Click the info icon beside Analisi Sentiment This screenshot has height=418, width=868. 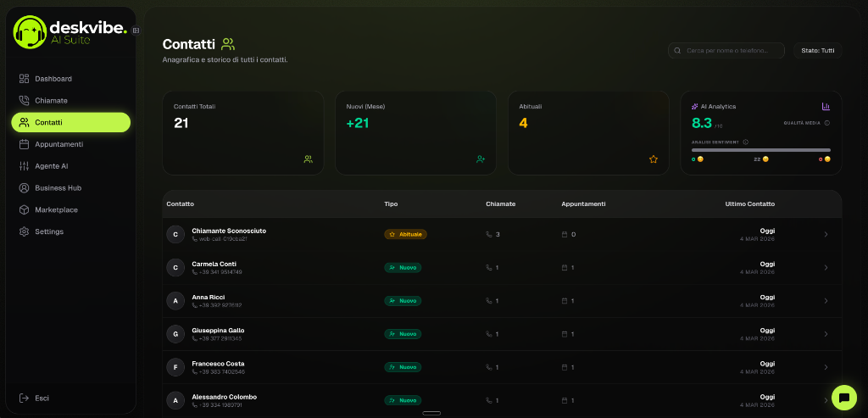pyautogui.click(x=744, y=142)
